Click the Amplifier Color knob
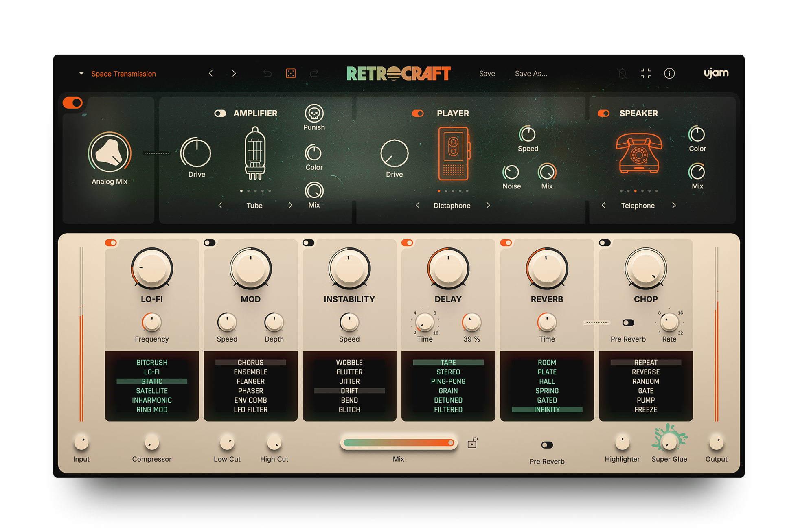The width and height of the screenshot is (798, 532). (x=313, y=153)
